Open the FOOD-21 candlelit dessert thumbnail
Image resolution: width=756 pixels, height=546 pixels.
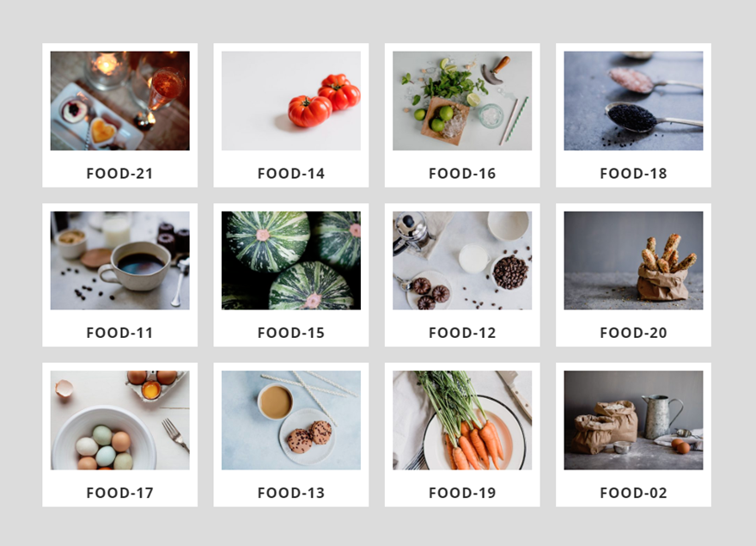coord(120,101)
